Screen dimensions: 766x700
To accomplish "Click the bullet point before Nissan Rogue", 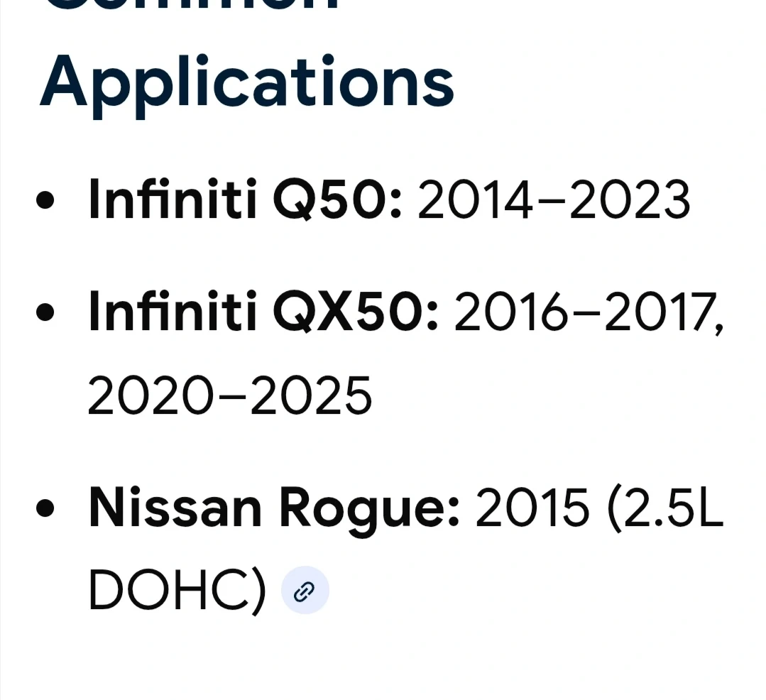I will 45,508.
